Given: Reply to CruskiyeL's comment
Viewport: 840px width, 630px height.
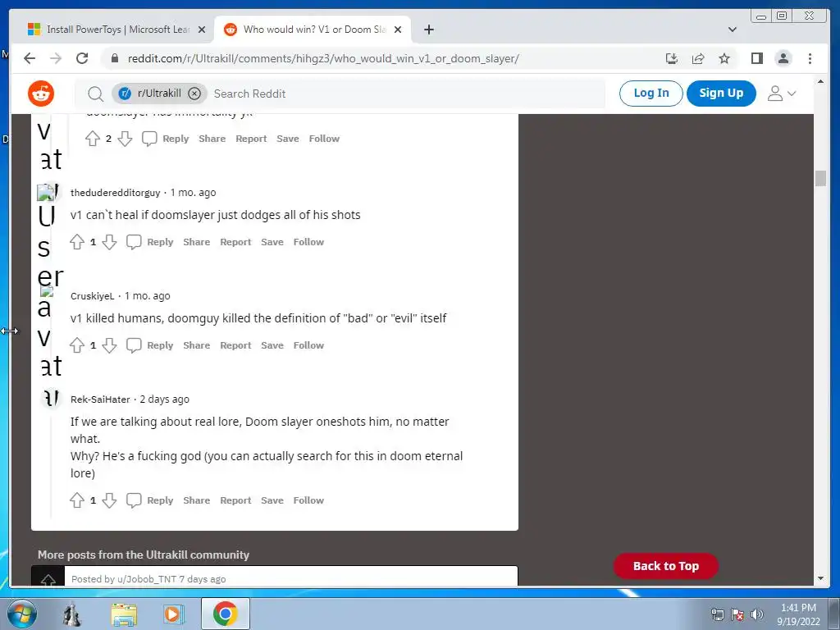Looking at the screenshot, I should point(150,345).
